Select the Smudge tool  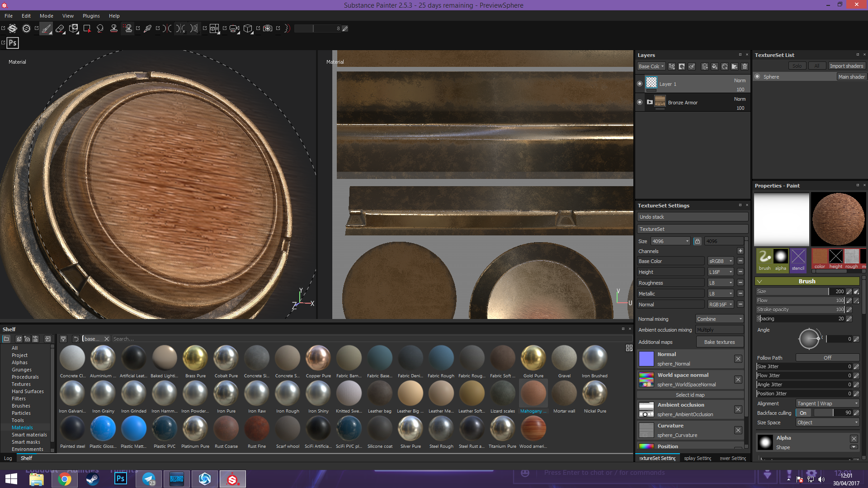[x=100, y=28]
